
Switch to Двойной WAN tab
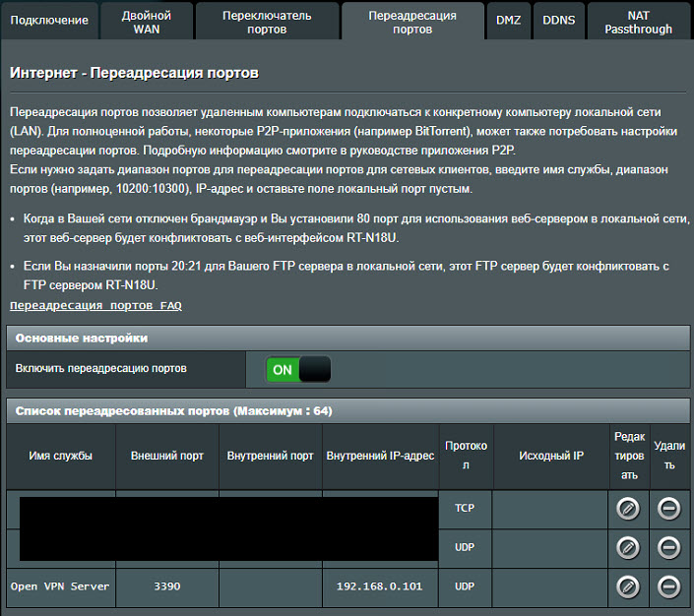point(146,22)
